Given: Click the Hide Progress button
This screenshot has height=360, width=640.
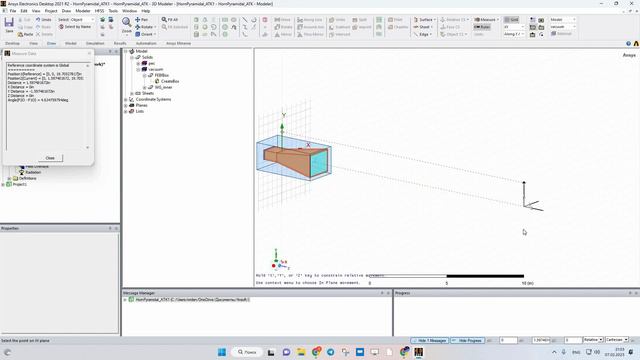Looking at the screenshot, I should coord(467,340).
